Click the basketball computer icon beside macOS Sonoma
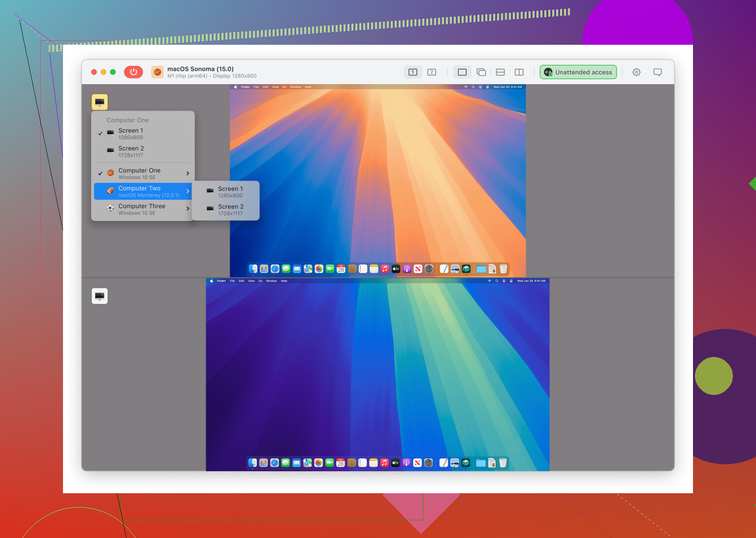This screenshot has width=756, height=538. (x=157, y=72)
